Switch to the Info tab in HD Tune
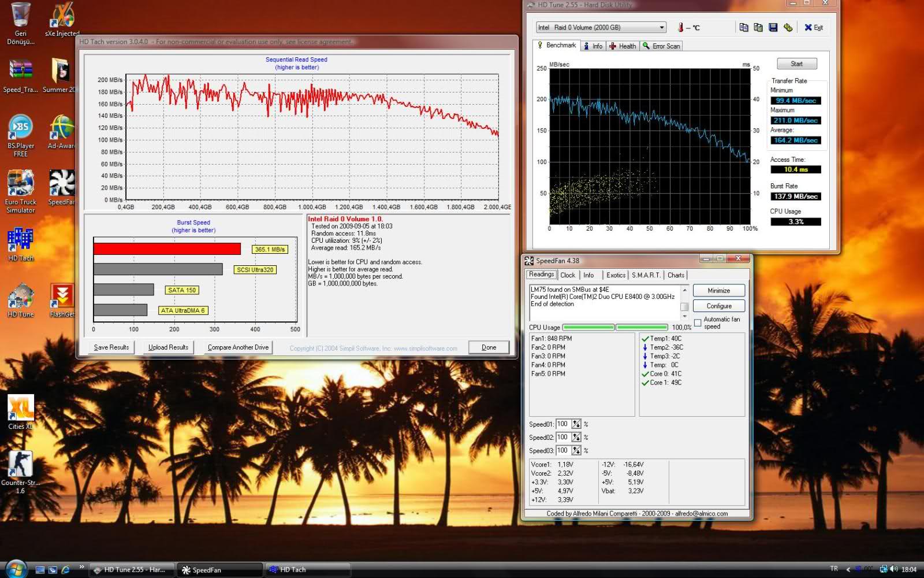 pyautogui.click(x=593, y=46)
